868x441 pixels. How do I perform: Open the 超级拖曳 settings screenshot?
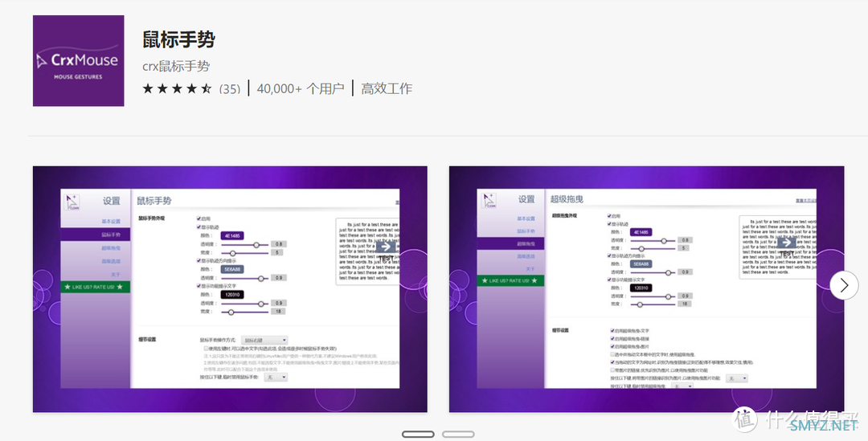(646, 289)
